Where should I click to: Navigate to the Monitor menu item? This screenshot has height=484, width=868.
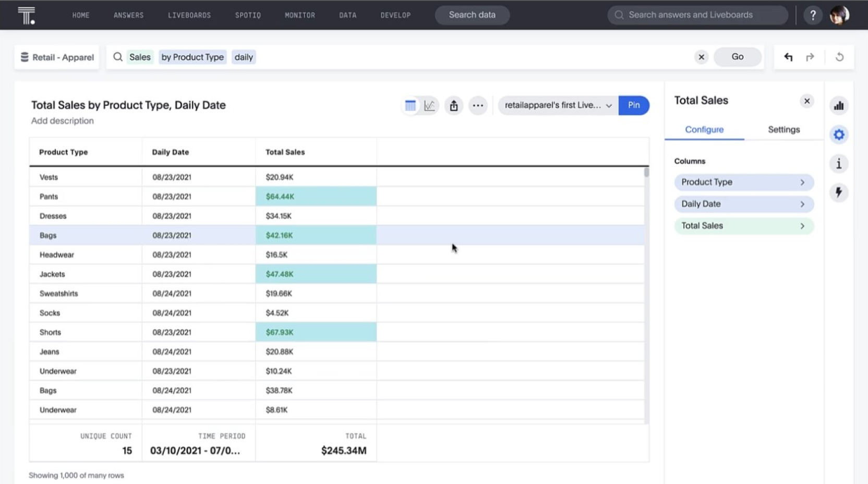coord(300,15)
